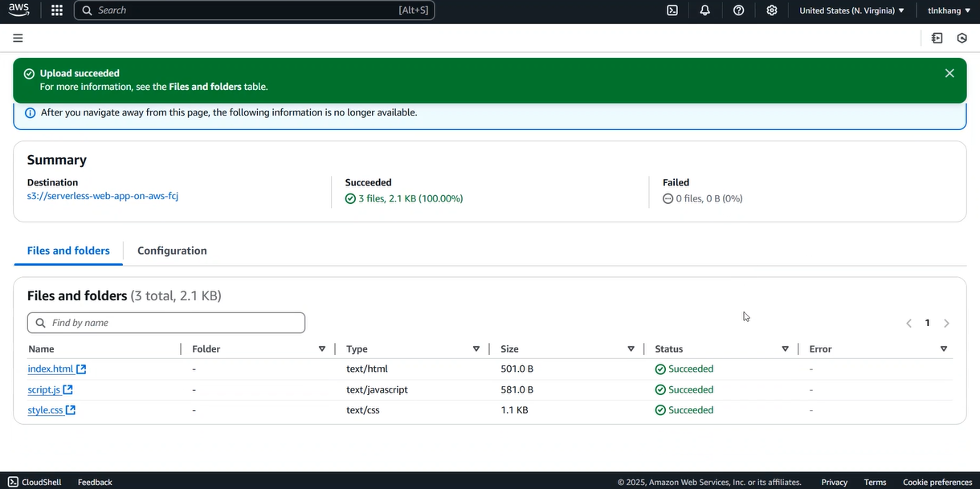Open style.css external link icon
Screen dimensions: 980x489
point(71,410)
